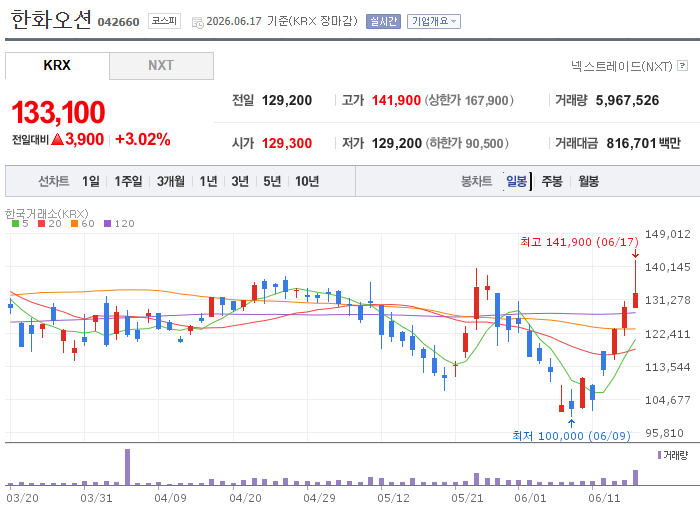The image size is (700, 507).
Task: Click the NXT help question-mark icon
Action: click(x=682, y=66)
